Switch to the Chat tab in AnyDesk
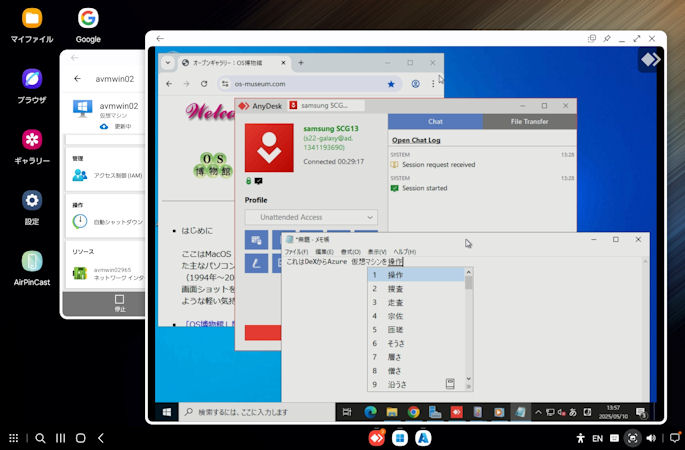685x450 pixels. [436, 121]
